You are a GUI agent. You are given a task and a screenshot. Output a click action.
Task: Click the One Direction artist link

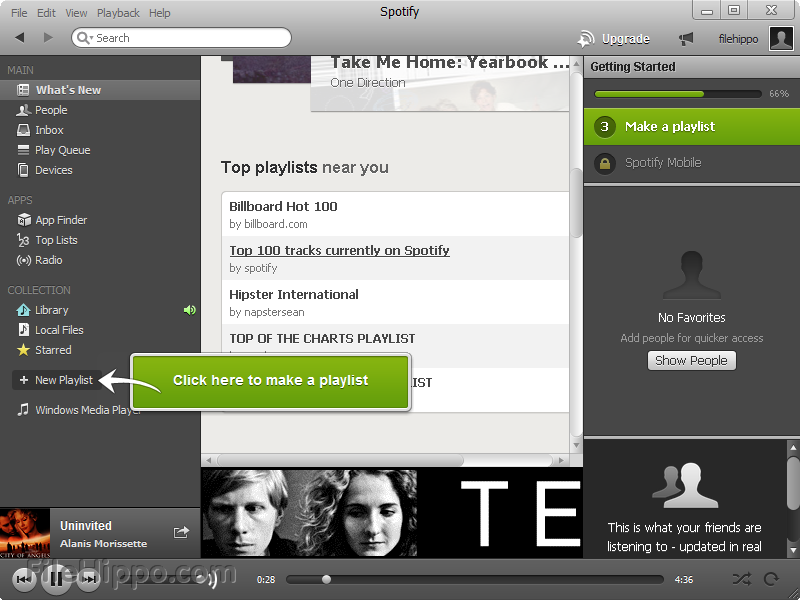[367, 83]
